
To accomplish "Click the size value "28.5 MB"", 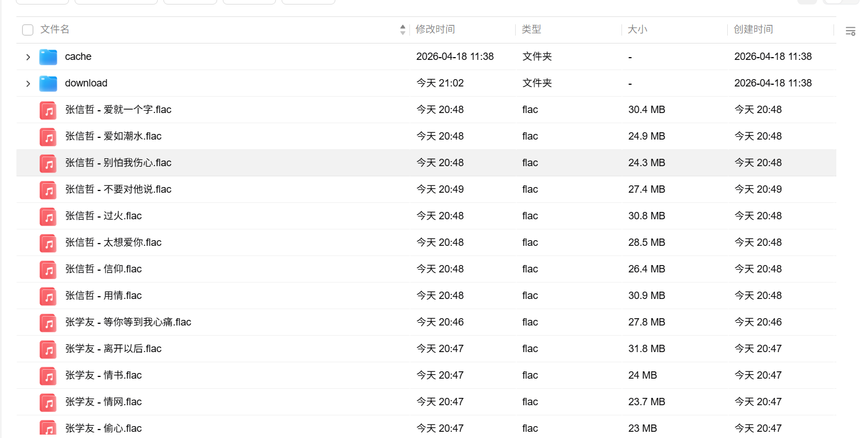I will [x=647, y=242].
